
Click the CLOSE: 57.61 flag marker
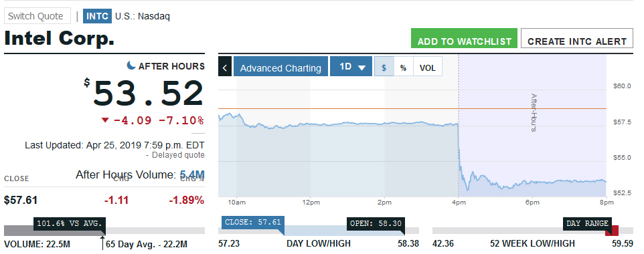click(x=252, y=223)
